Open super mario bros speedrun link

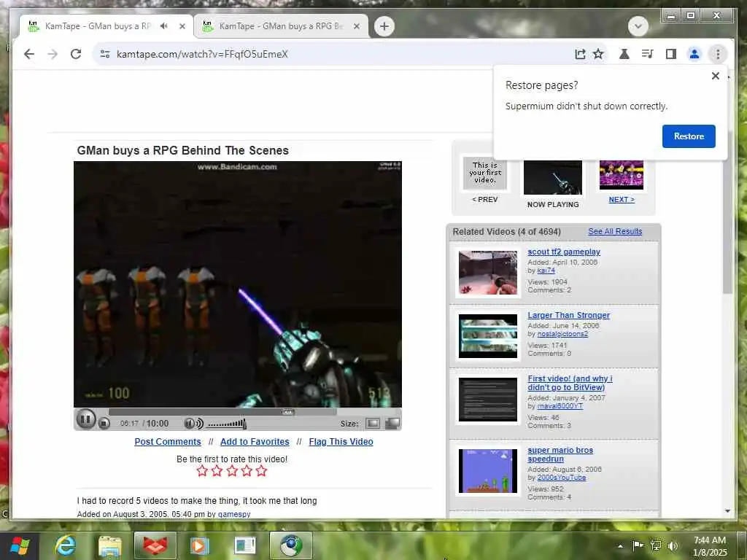pyautogui.click(x=560, y=454)
